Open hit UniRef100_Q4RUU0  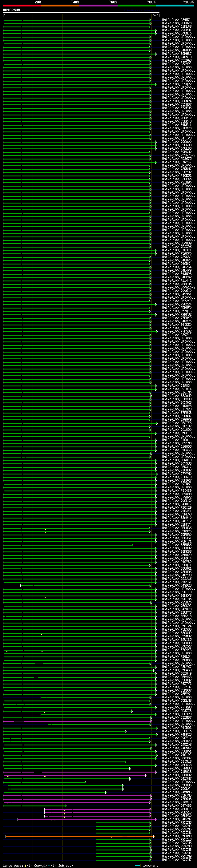pos(176,50)
